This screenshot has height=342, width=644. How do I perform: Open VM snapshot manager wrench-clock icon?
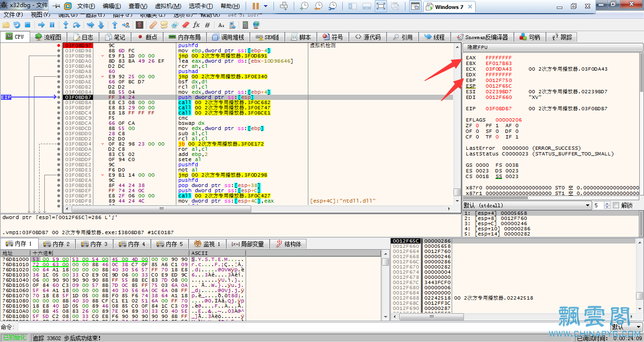[333, 6]
